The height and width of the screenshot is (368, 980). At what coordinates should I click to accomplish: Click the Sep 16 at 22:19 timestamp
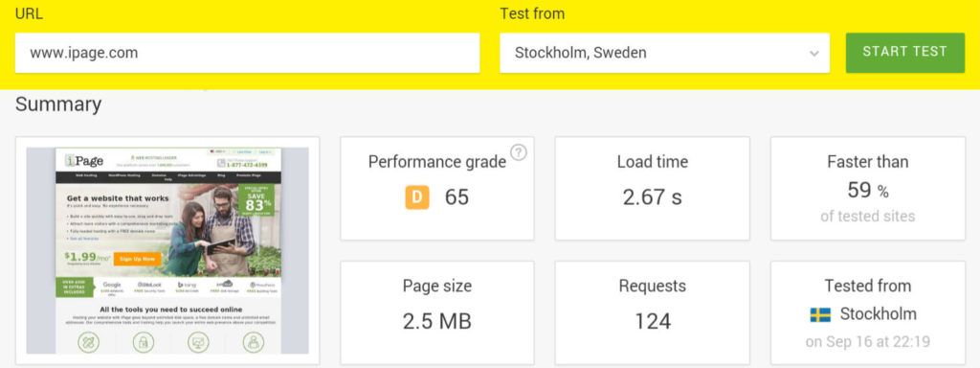(x=867, y=342)
